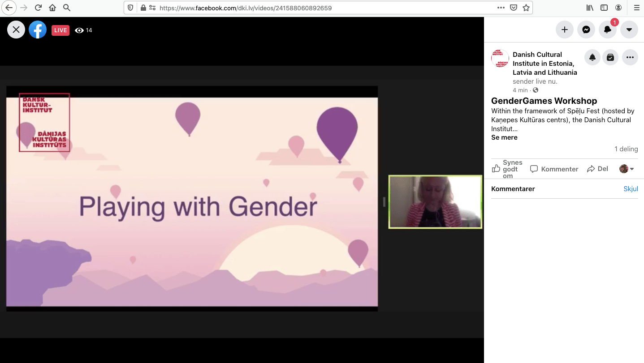Open Messenger from the top bar

586,30
